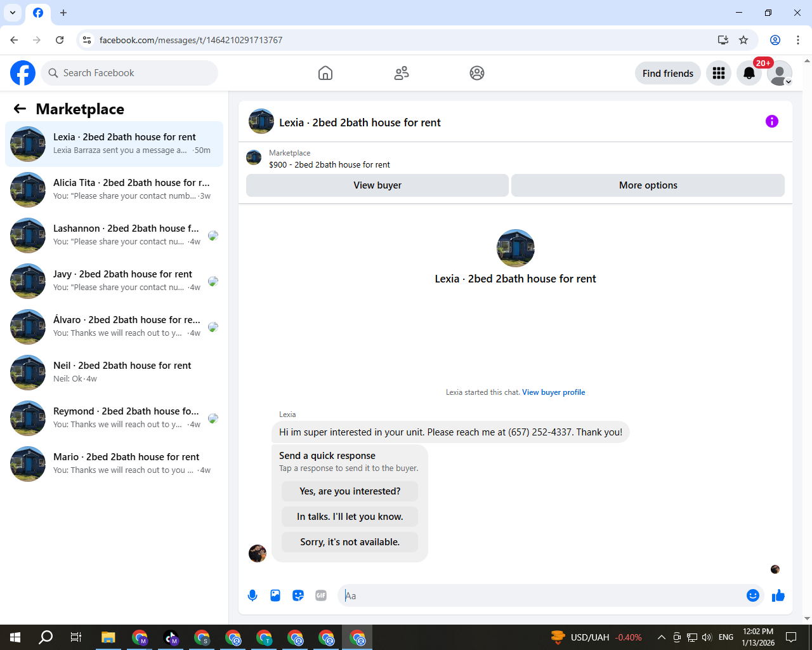This screenshot has height=650, width=812.
Task: Click the Find friends button
Action: coord(668,73)
